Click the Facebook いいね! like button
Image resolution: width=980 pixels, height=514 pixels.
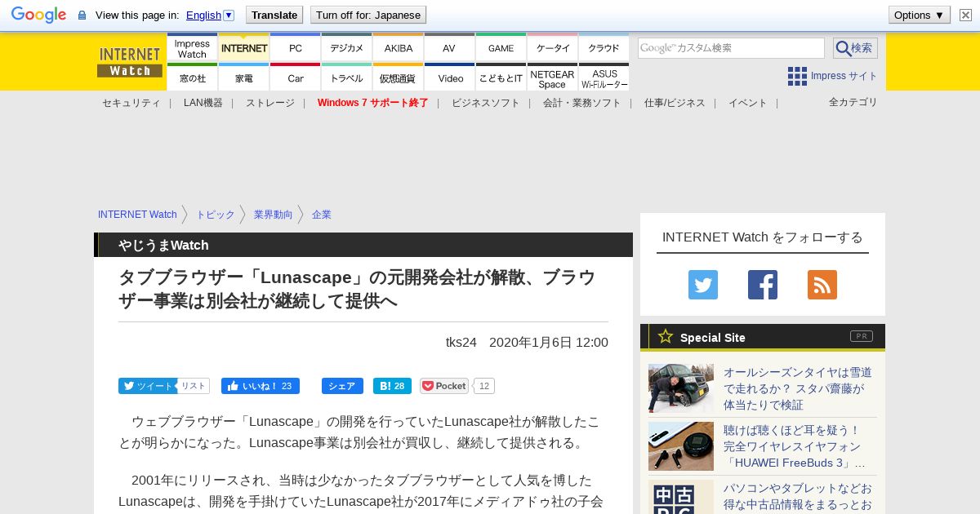pos(261,386)
